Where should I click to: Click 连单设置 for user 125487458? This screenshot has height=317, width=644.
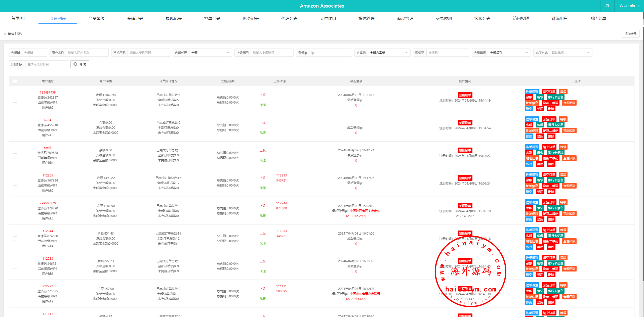532,92
